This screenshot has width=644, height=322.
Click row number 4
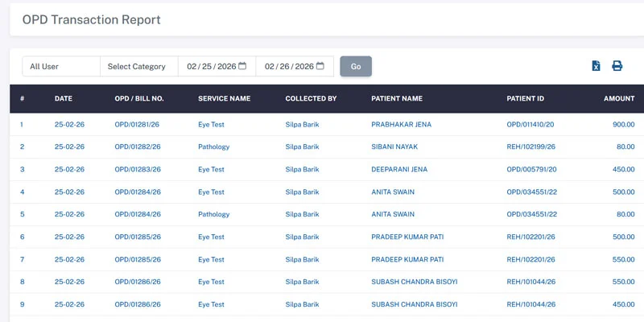(23, 192)
